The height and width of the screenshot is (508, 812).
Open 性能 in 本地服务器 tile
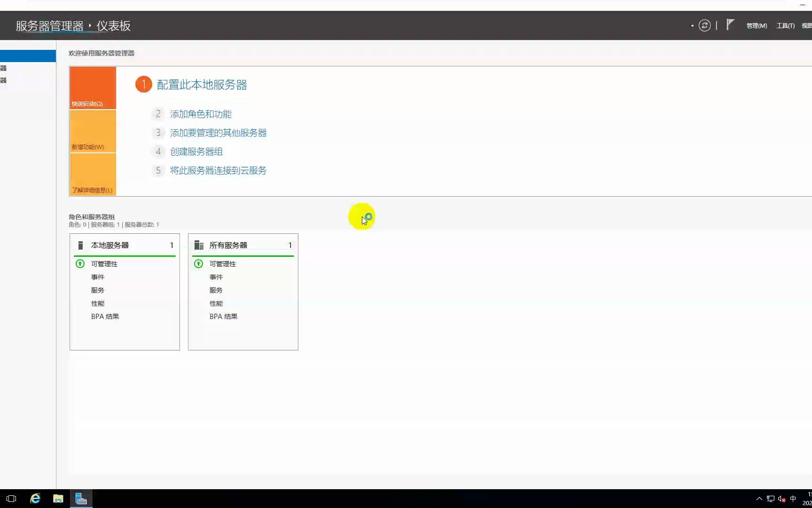click(x=98, y=303)
